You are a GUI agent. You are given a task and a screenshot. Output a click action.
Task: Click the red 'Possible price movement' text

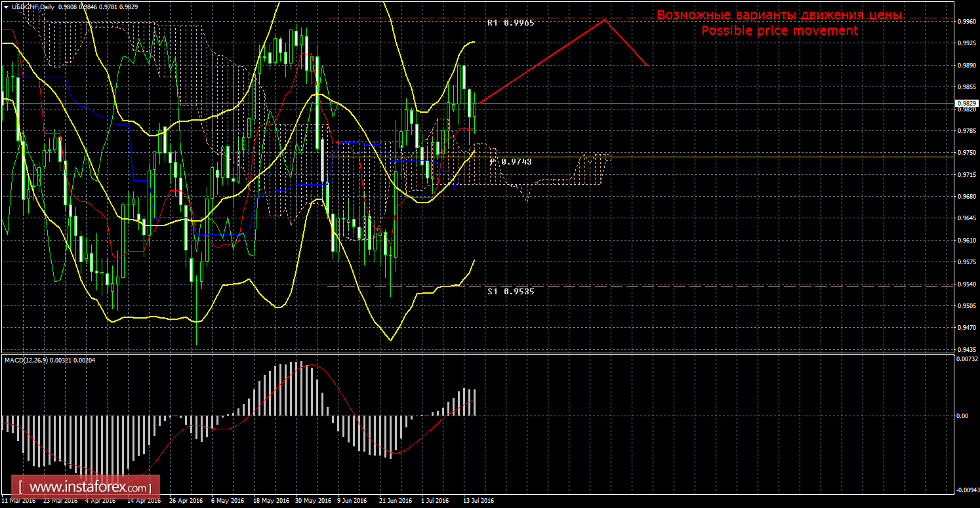[x=779, y=31]
